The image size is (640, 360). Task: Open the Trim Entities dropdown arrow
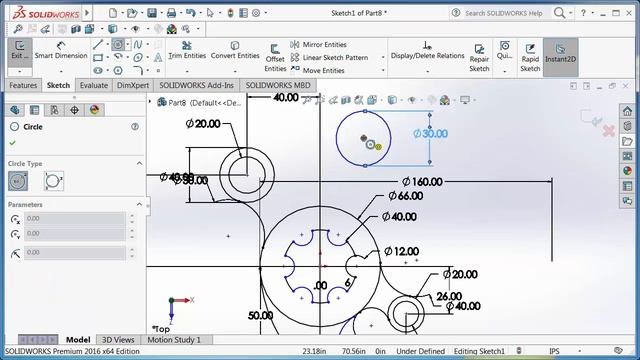click(x=187, y=71)
